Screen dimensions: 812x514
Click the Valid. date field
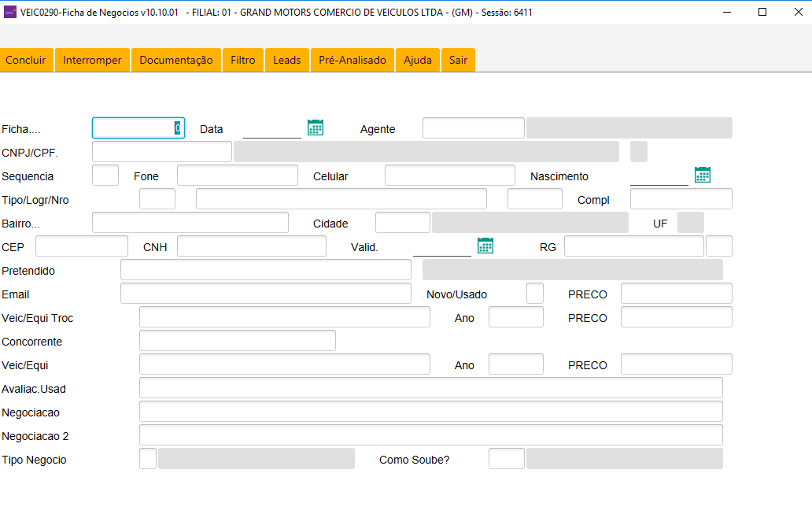click(x=441, y=246)
